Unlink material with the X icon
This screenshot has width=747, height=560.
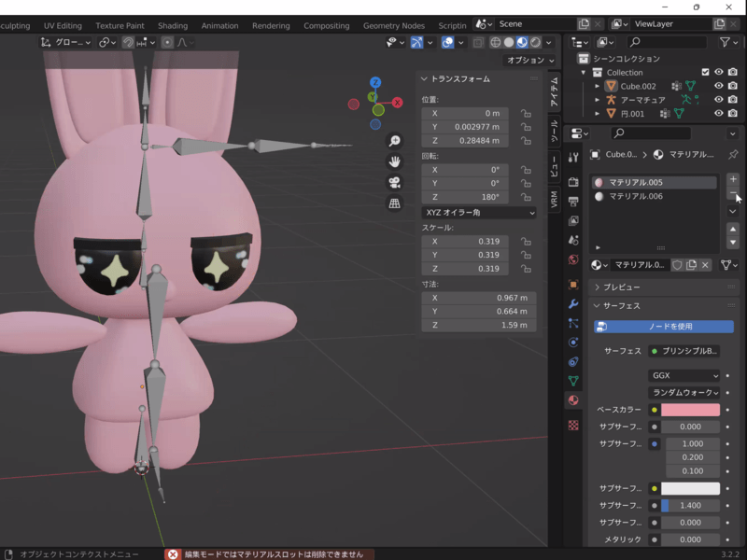point(706,265)
